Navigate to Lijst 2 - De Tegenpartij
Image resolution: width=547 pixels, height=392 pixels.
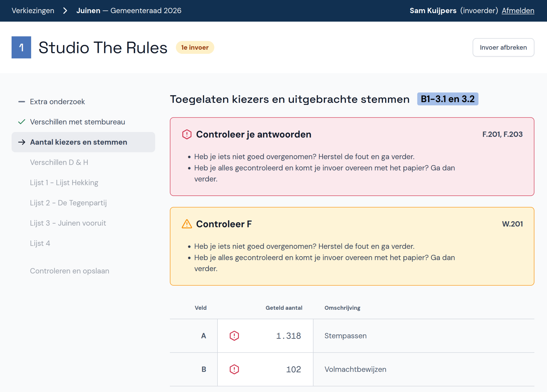click(x=68, y=203)
